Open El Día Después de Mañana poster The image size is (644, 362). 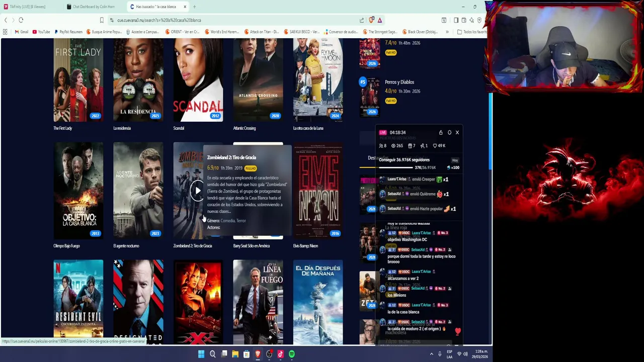pos(318,302)
